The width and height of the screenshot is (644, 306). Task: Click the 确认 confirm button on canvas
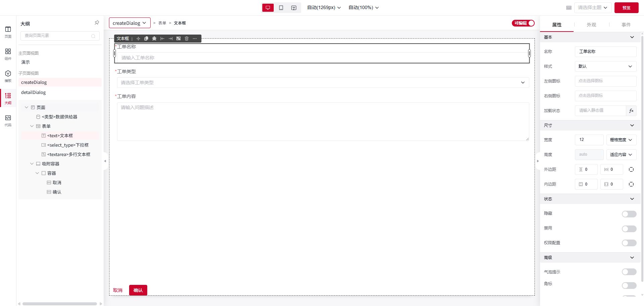pos(138,290)
